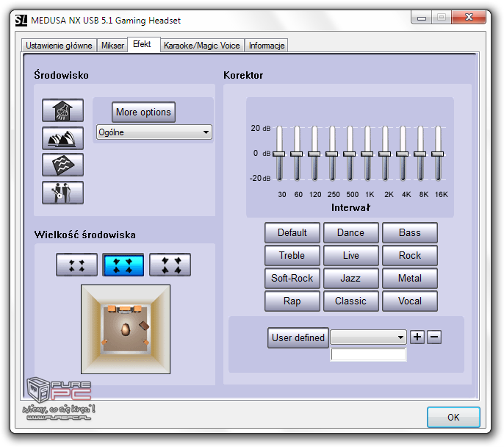Apply the Bass equalizer preset

click(409, 232)
